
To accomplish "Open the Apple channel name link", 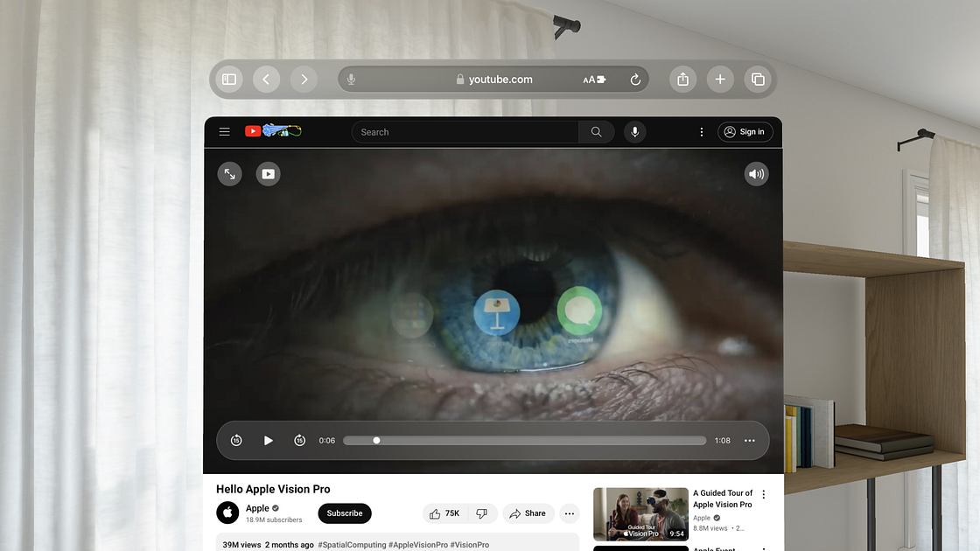I will (x=257, y=508).
